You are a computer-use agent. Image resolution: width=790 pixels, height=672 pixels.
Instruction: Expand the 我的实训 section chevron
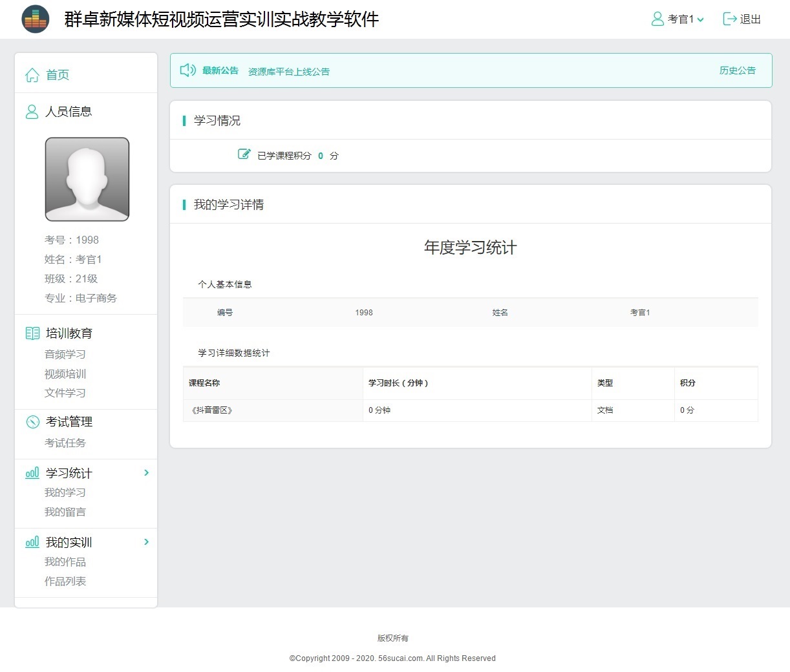[146, 542]
